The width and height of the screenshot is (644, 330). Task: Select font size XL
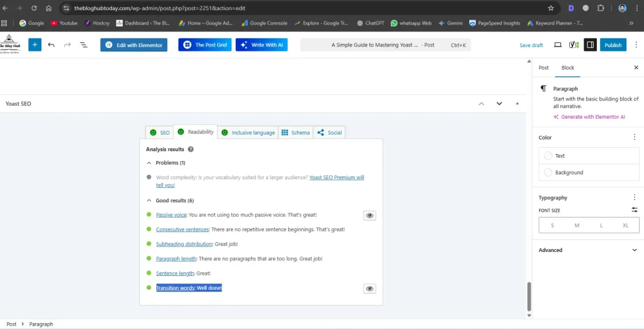[x=626, y=225]
